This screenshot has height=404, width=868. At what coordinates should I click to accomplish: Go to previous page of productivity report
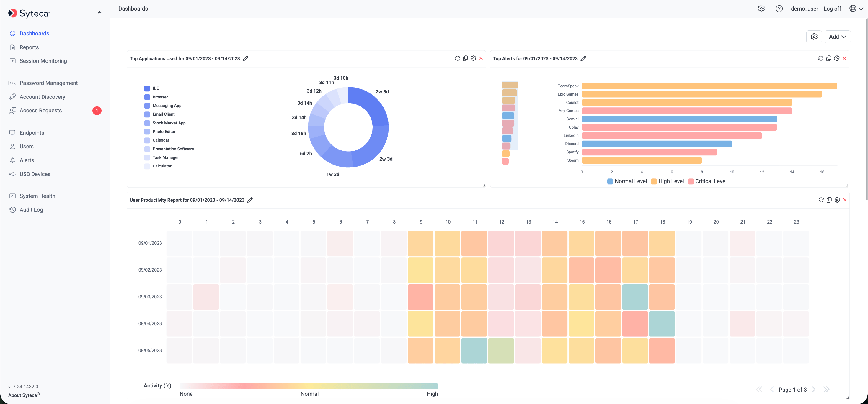coord(772,390)
